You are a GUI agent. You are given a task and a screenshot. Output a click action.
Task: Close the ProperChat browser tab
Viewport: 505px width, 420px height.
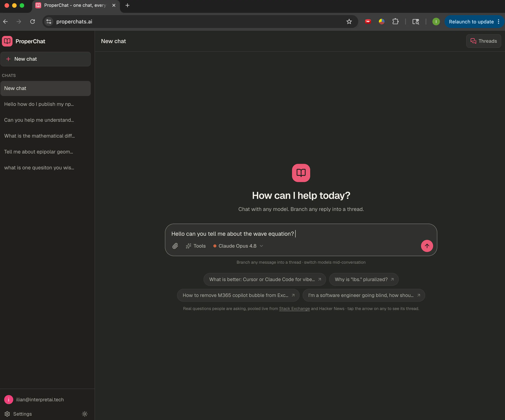click(x=114, y=5)
